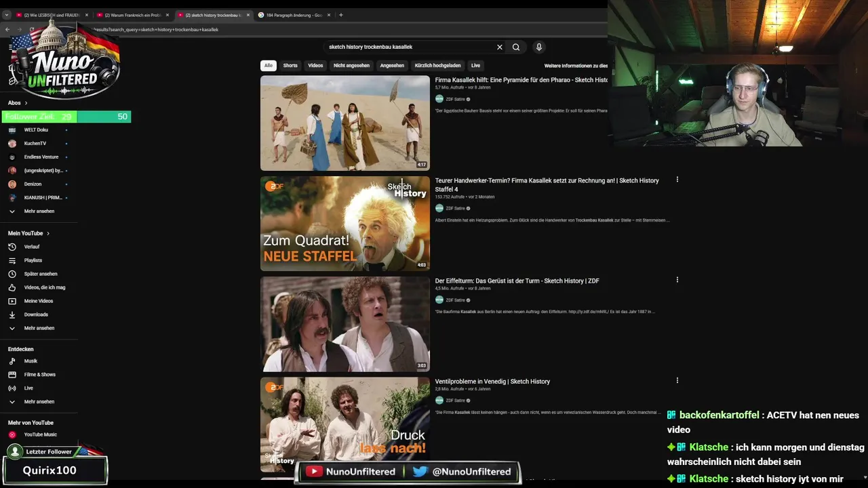Click ZDF Satire avatar under Pyramide video
The image size is (868, 488).
[439, 99]
